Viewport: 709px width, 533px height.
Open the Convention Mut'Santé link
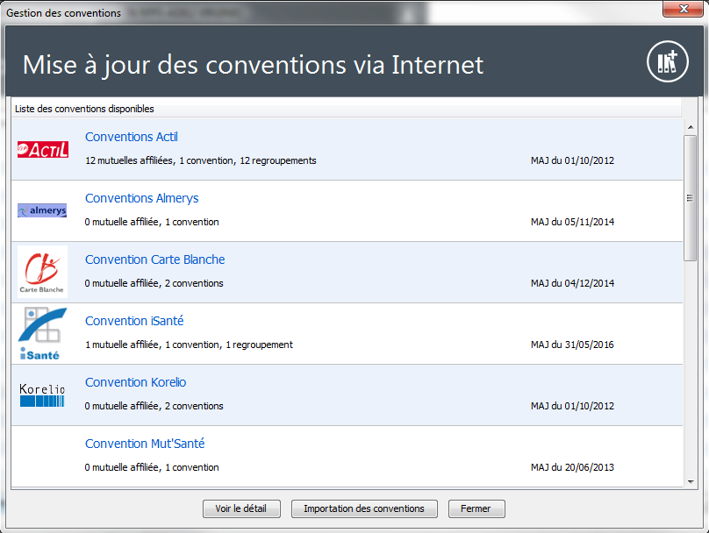[144, 443]
